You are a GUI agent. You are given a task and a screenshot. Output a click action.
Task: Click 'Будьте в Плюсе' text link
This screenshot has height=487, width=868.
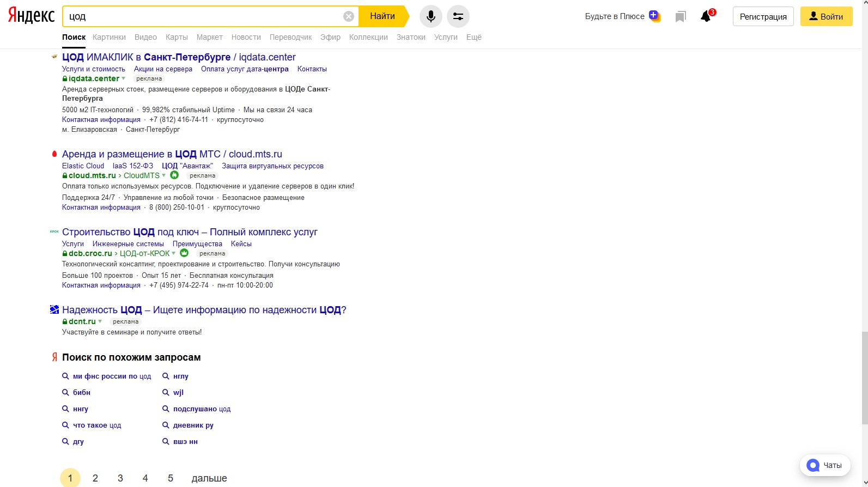(615, 16)
